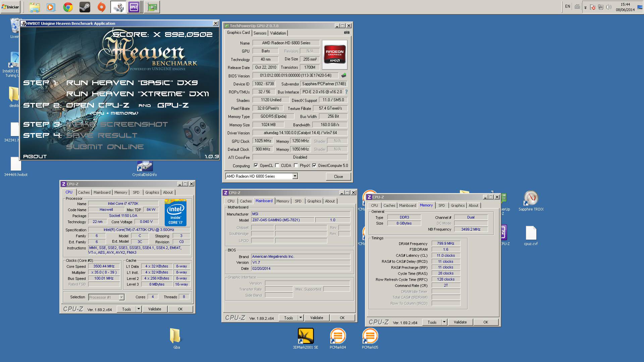The height and width of the screenshot is (362, 644).
Task: Click RUN HEAVEN "BASIC" DX9
Action: (132, 83)
